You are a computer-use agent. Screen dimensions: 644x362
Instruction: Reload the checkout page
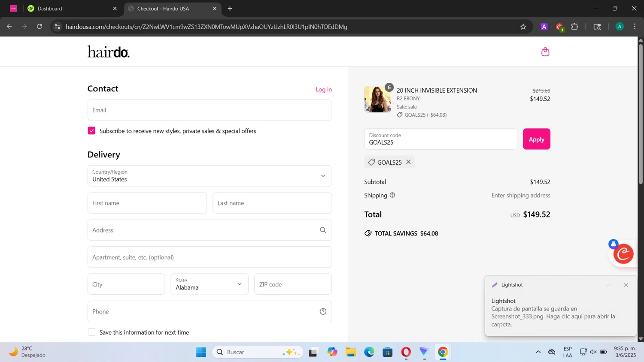[39, 27]
